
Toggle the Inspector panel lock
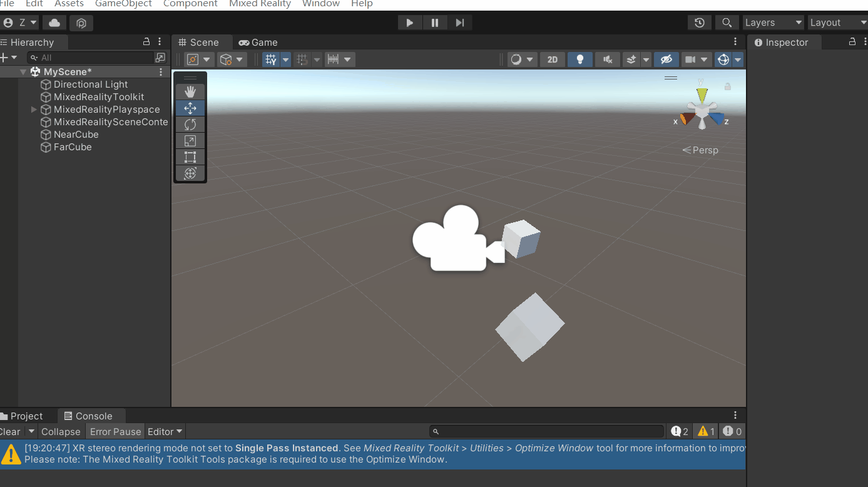coord(852,42)
